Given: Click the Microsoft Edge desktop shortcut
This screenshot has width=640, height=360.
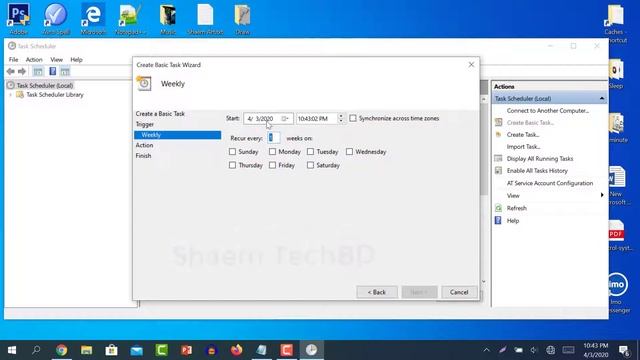Looking at the screenshot, I should (x=93, y=18).
